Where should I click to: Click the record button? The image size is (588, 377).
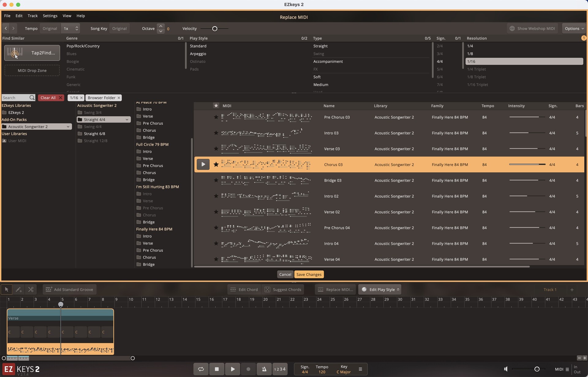click(248, 369)
